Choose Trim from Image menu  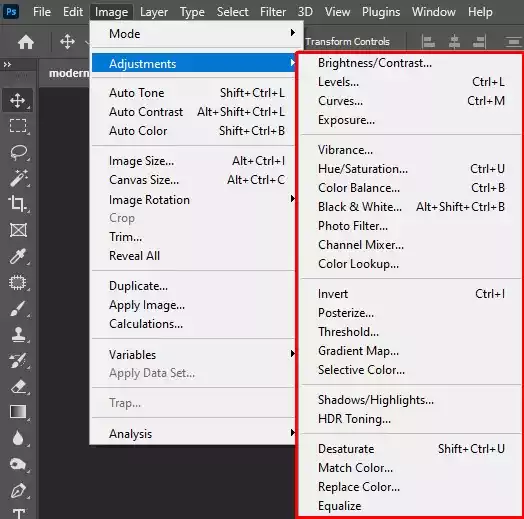tap(194, 237)
